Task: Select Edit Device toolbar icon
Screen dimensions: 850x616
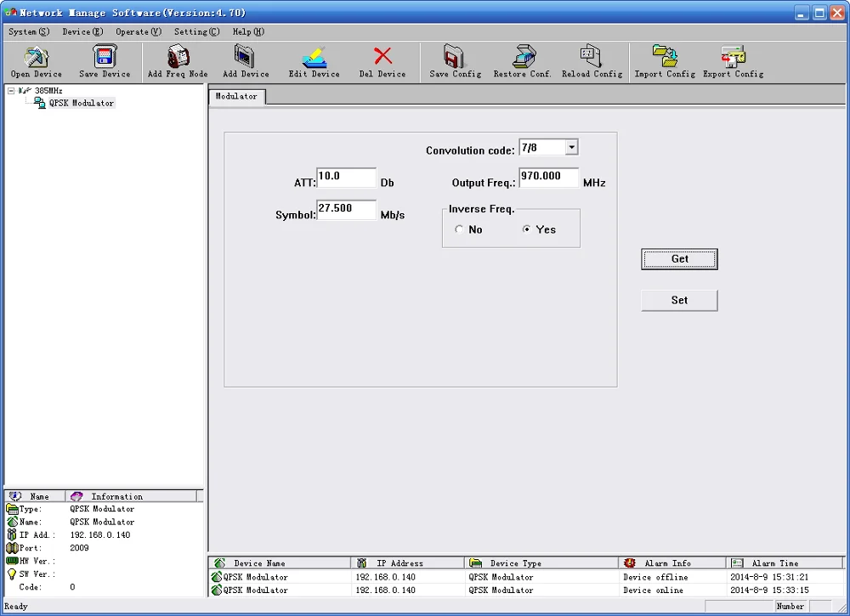Action: pos(314,57)
